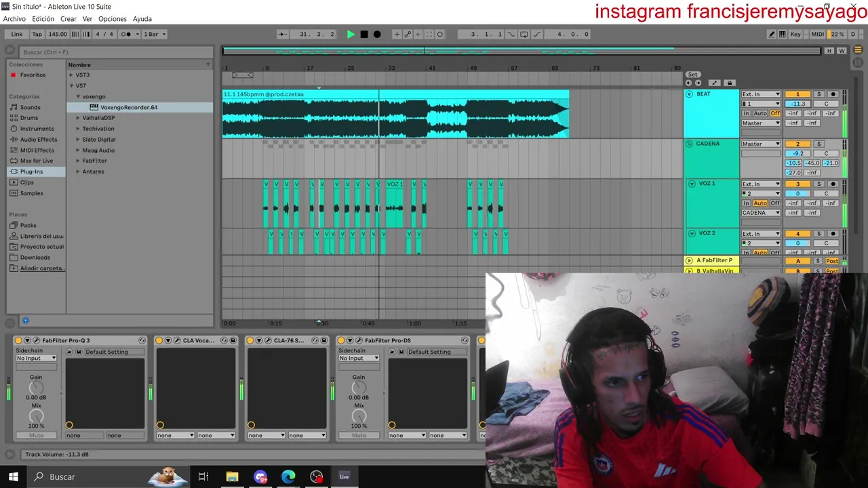Toggle the Loop switch in transport

[524, 34]
